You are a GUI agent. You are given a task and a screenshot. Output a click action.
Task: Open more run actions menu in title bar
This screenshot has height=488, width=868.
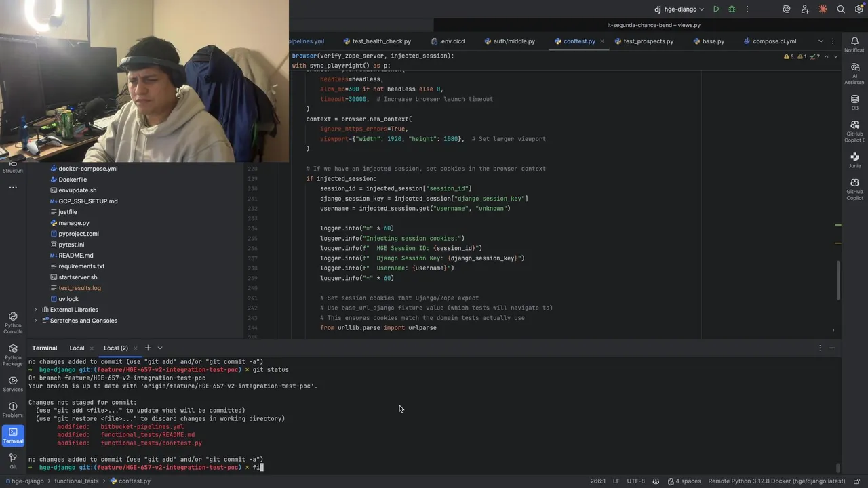[747, 9]
